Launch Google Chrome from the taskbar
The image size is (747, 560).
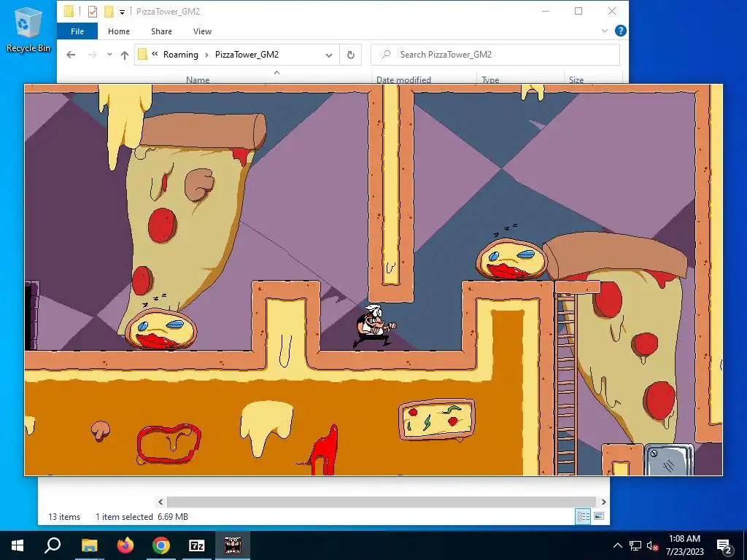coord(161,545)
